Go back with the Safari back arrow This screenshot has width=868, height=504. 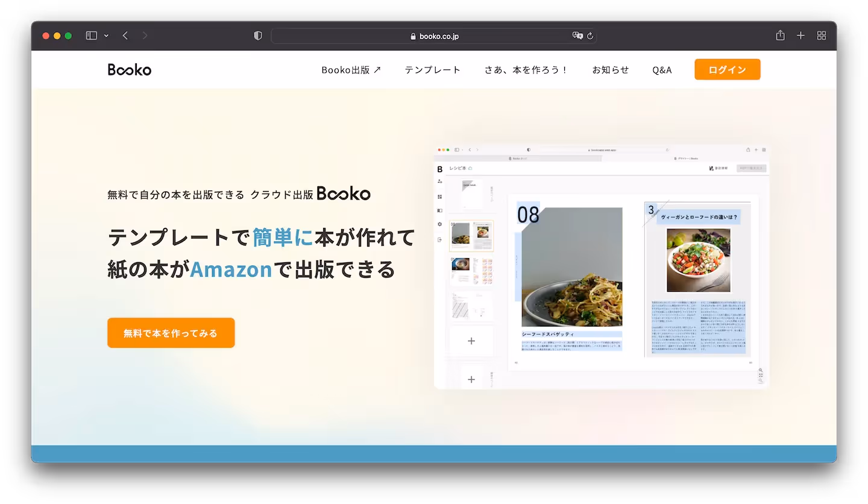click(x=125, y=36)
